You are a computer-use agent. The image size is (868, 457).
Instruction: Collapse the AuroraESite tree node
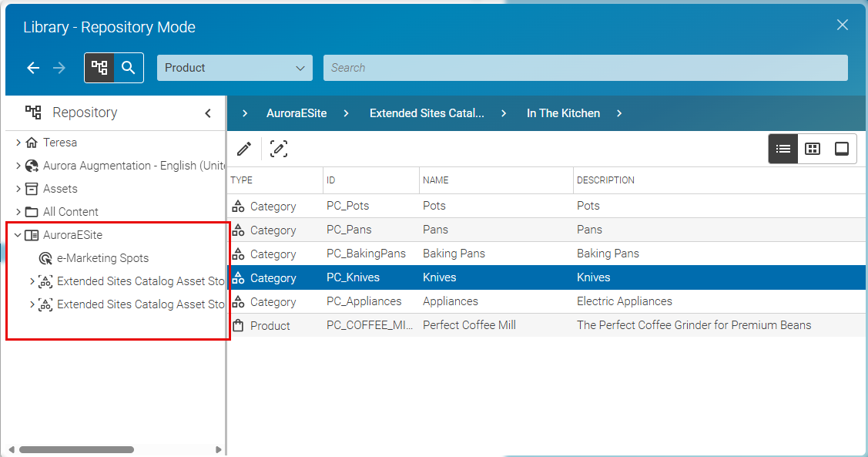[17, 235]
